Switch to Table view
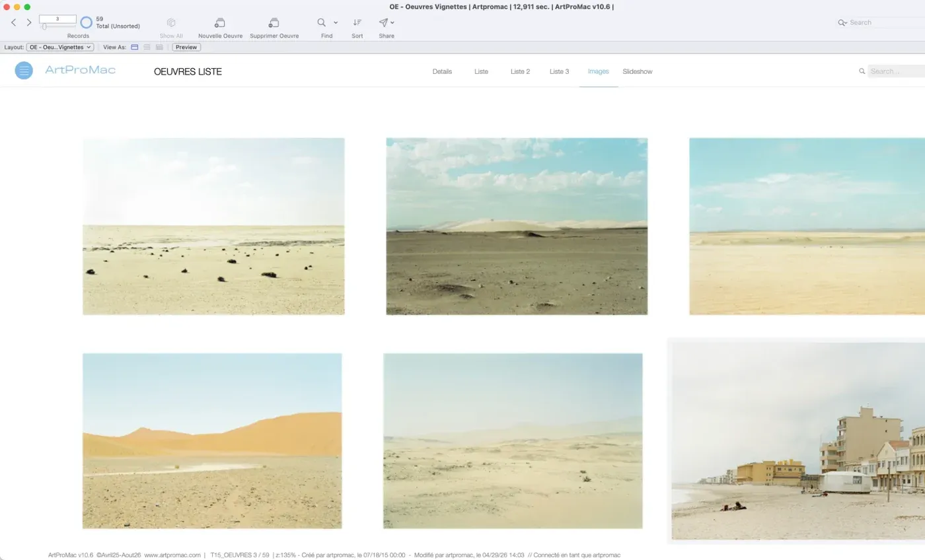925x560 pixels. pyautogui.click(x=159, y=47)
